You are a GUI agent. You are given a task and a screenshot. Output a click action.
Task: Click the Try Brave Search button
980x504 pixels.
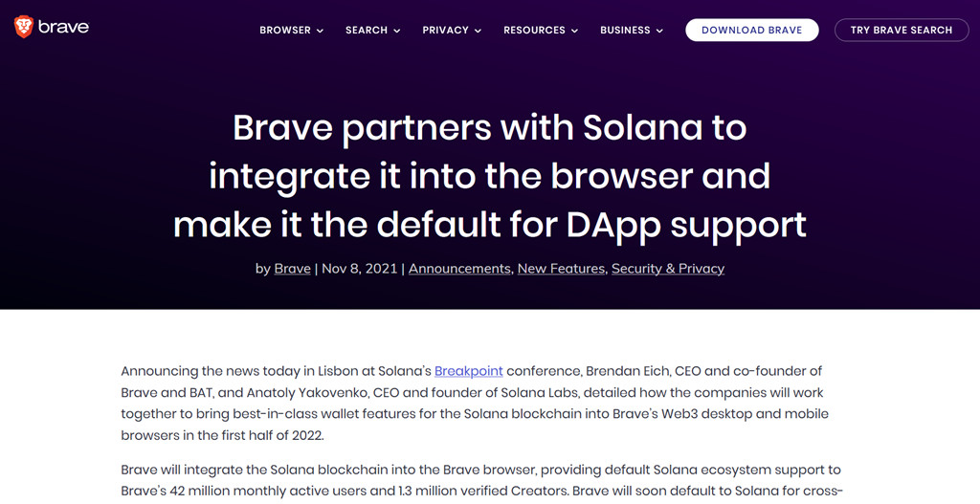902,30
